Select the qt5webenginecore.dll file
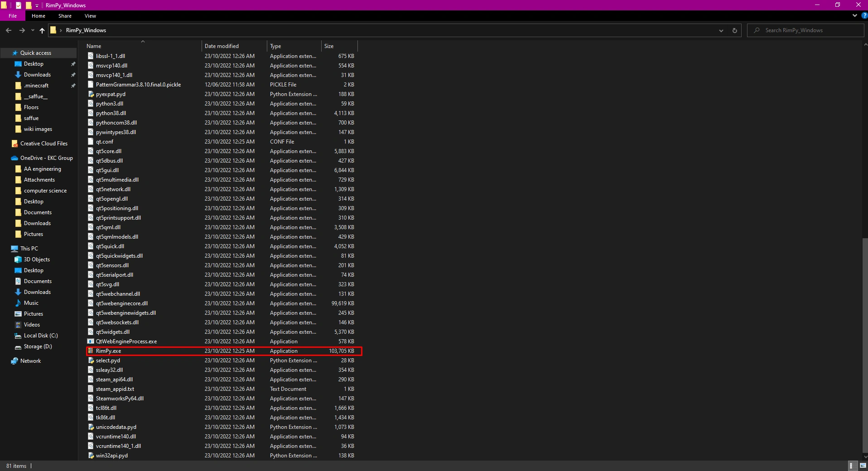 click(122, 303)
